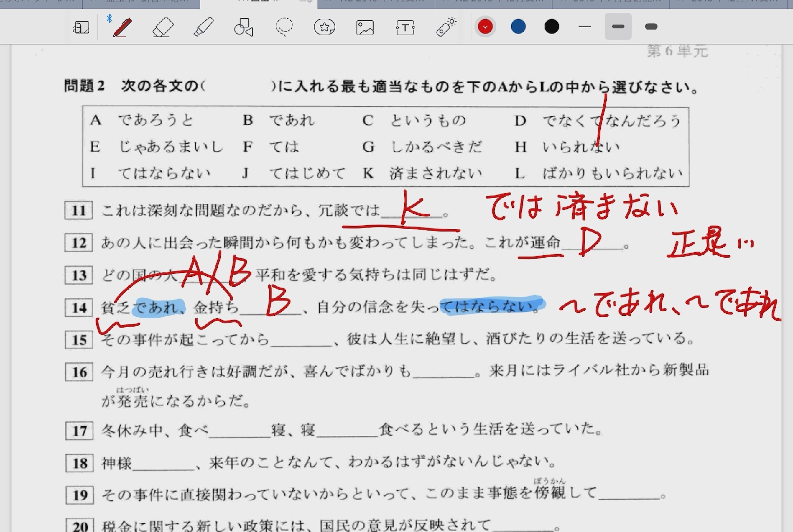
Task: Toggle the zoom window tool
Action: (x=81, y=27)
